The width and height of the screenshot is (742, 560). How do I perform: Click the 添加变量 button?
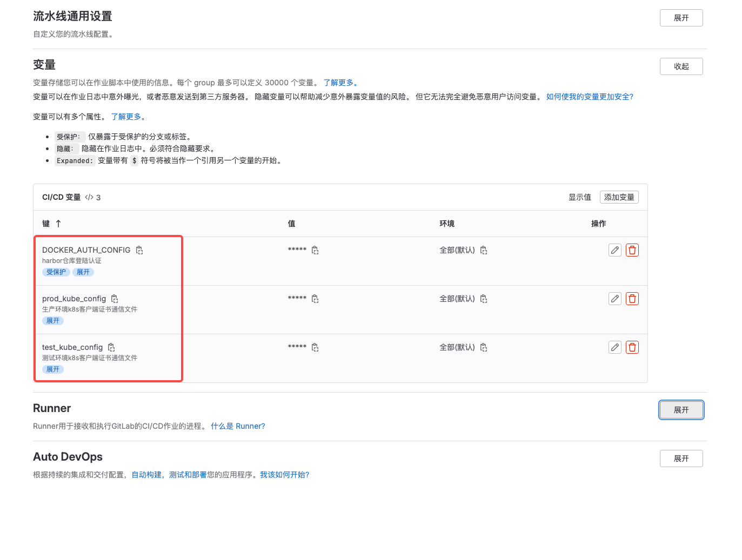(x=619, y=197)
